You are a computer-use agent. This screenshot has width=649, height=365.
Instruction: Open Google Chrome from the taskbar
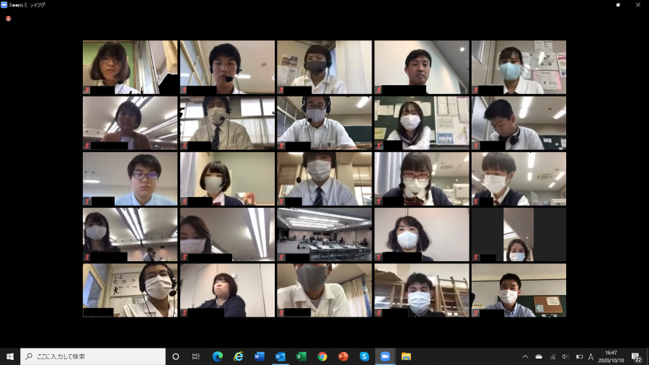322,356
